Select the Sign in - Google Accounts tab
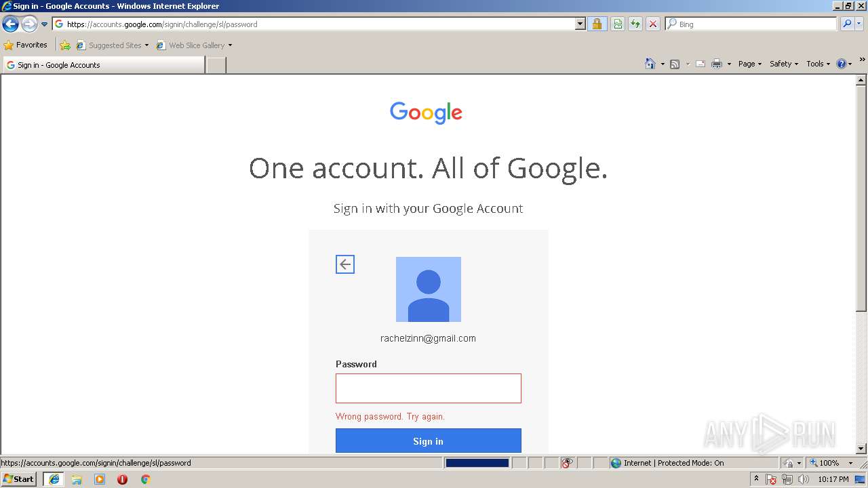The image size is (868, 488). pos(104,65)
